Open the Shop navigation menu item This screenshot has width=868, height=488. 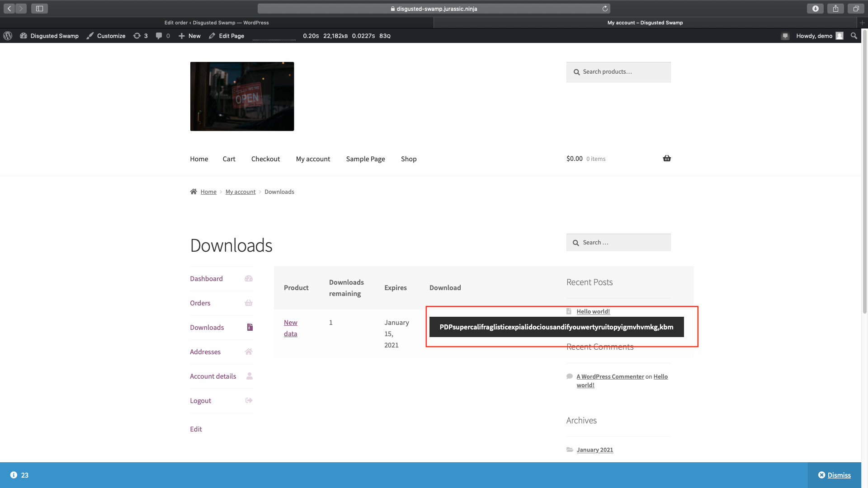pyautogui.click(x=409, y=159)
